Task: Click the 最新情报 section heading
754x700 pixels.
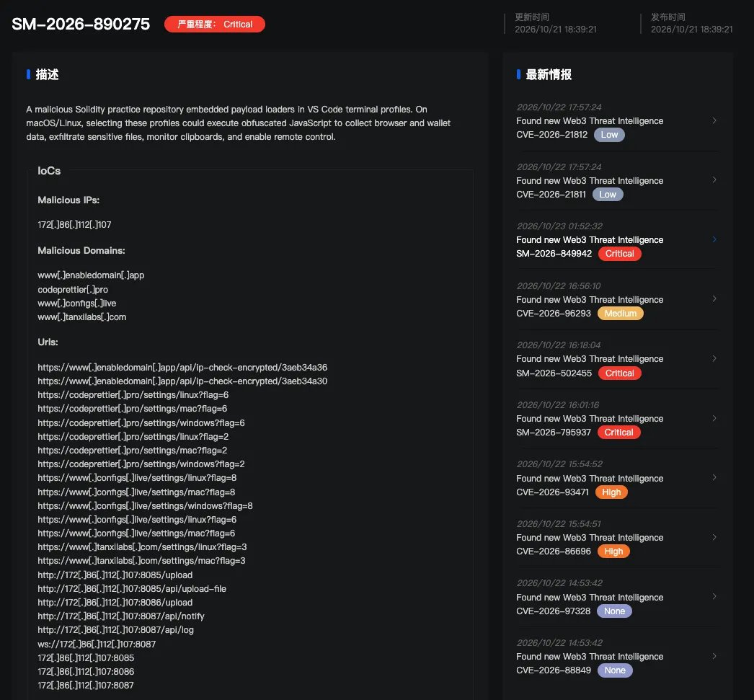Action: [549, 74]
